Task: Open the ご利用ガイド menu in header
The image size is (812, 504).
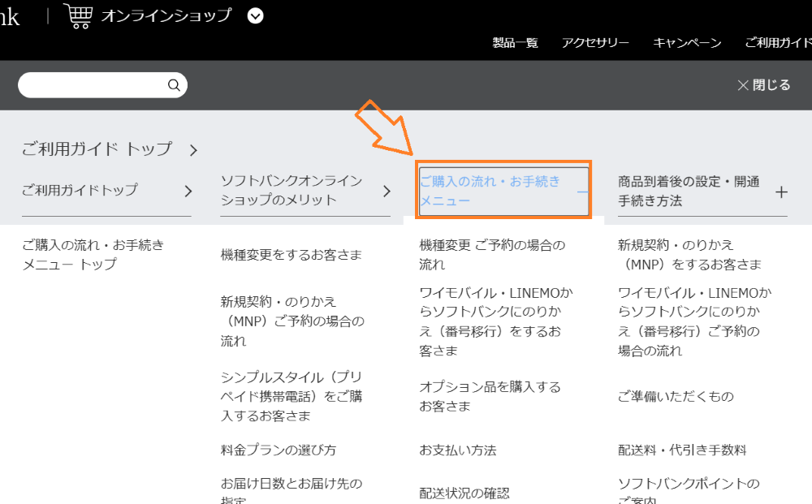Action: click(779, 43)
